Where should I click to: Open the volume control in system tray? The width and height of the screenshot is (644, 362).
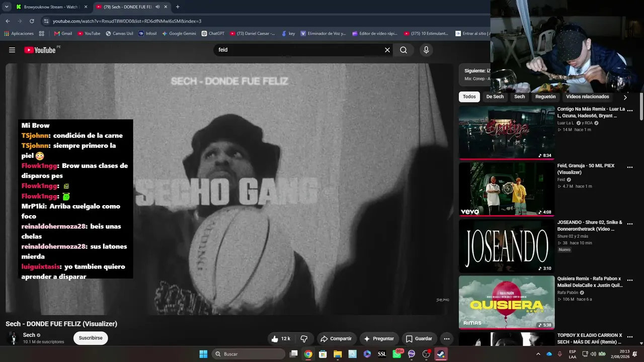point(593,354)
